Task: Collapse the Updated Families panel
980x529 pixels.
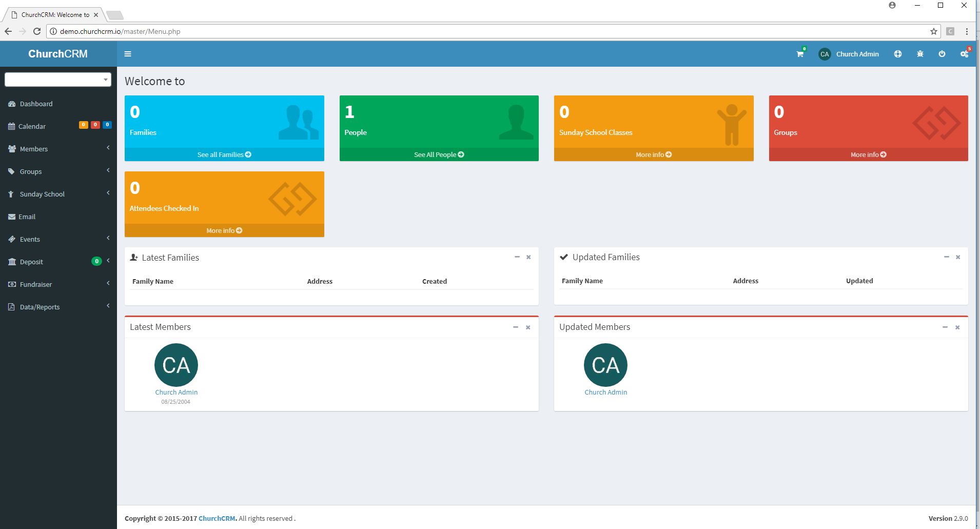Action: point(946,257)
